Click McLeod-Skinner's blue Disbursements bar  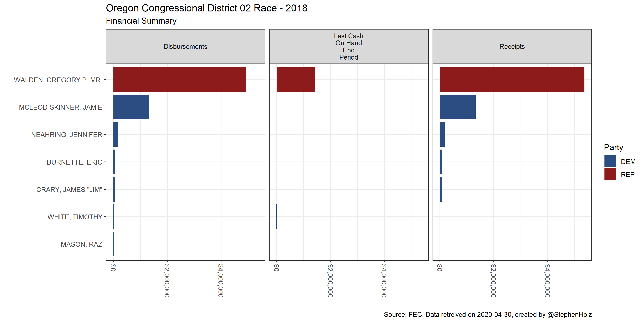click(x=131, y=107)
